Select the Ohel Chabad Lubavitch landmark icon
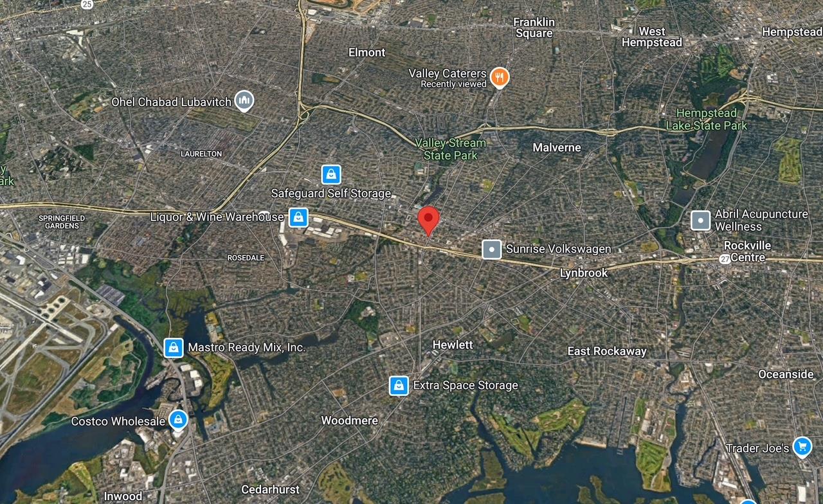Viewport: 823px width, 504px height. pos(244,100)
